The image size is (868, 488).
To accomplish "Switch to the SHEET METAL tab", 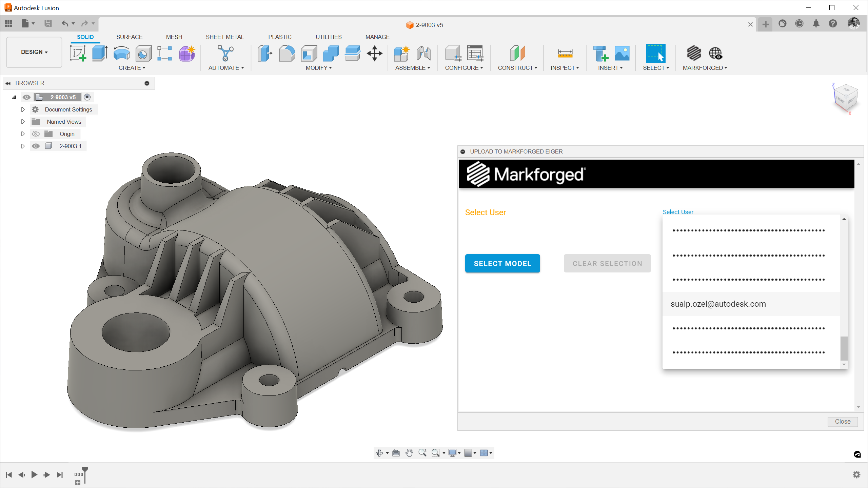I will (224, 37).
